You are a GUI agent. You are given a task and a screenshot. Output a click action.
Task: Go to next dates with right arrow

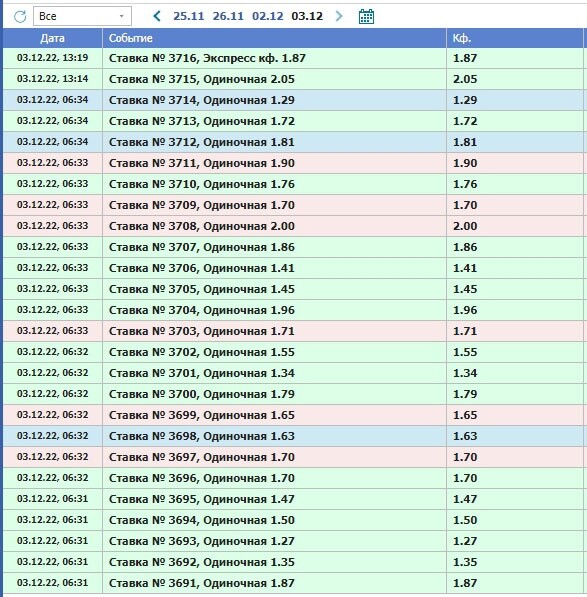[x=339, y=16]
